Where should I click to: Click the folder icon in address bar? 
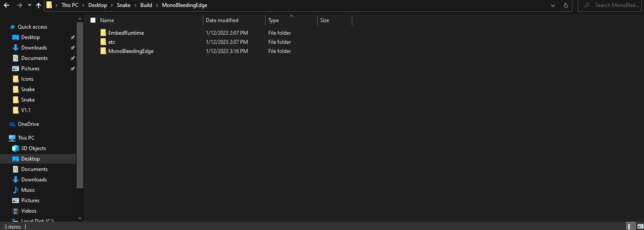click(x=49, y=5)
